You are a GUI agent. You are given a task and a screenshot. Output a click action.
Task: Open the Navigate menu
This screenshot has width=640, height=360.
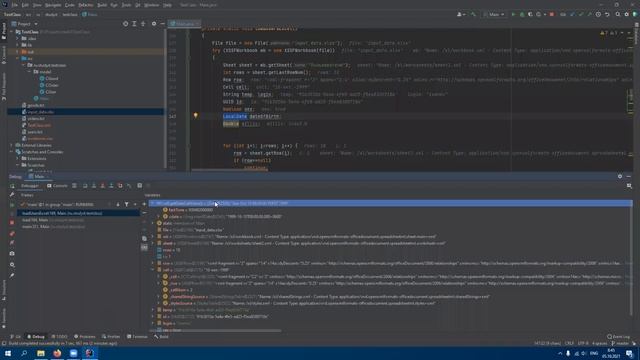tap(53, 5)
